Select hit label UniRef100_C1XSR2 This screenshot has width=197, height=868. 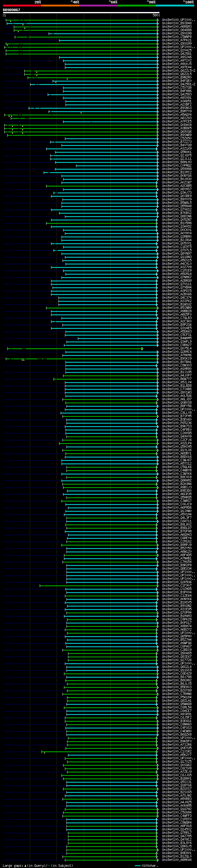176,751
